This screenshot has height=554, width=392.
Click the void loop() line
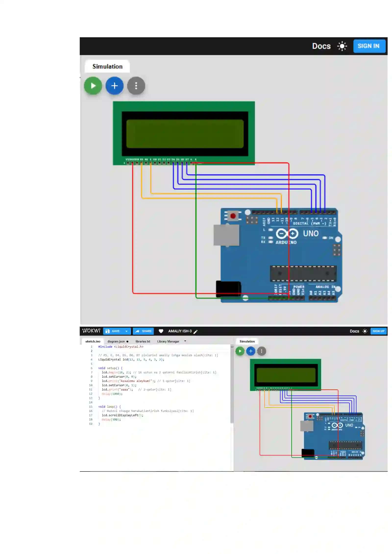[x=110, y=407]
